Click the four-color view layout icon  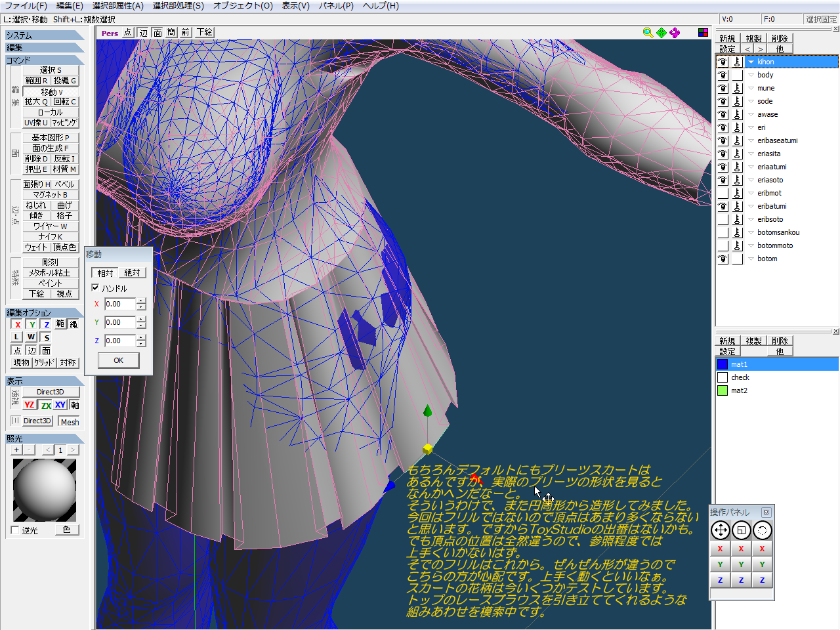[x=703, y=33]
